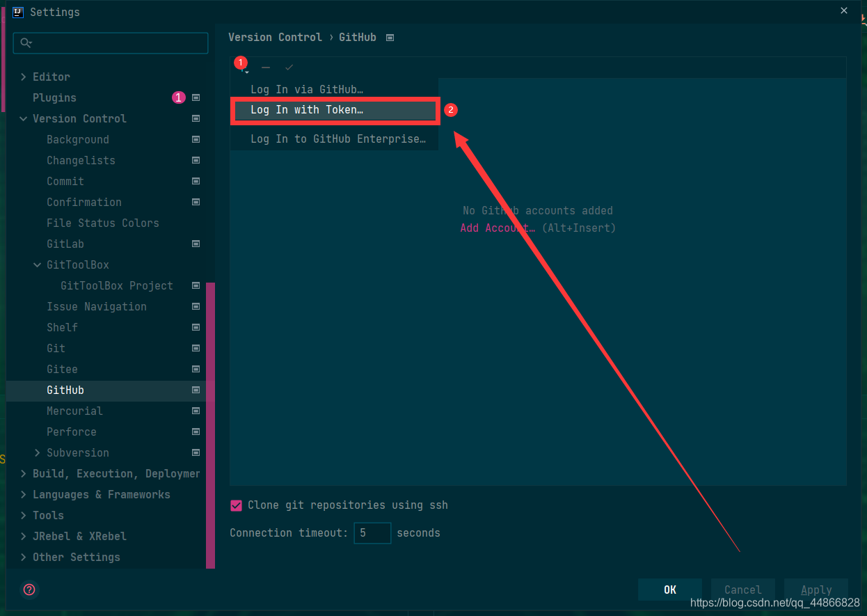Toggle Clone git repositories using ssh
This screenshot has height=616, width=867.
(x=236, y=505)
